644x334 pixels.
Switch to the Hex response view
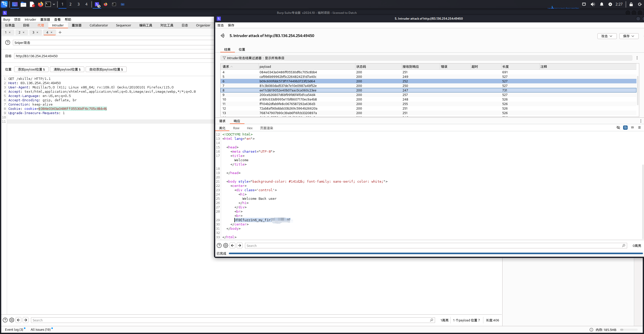pos(250,128)
